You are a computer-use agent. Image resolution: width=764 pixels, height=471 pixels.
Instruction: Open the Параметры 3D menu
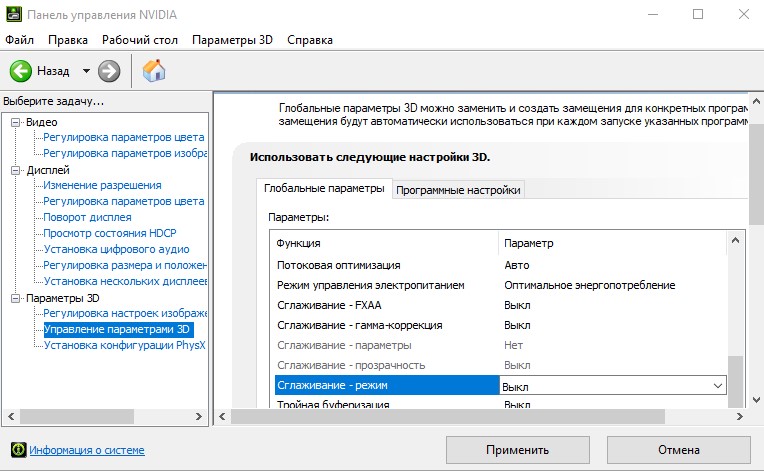point(232,40)
